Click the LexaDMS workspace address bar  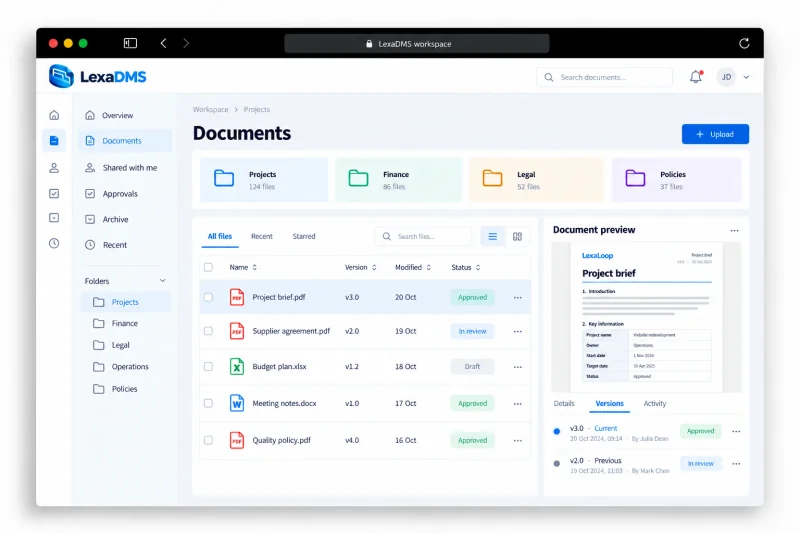[x=416, y=44]
